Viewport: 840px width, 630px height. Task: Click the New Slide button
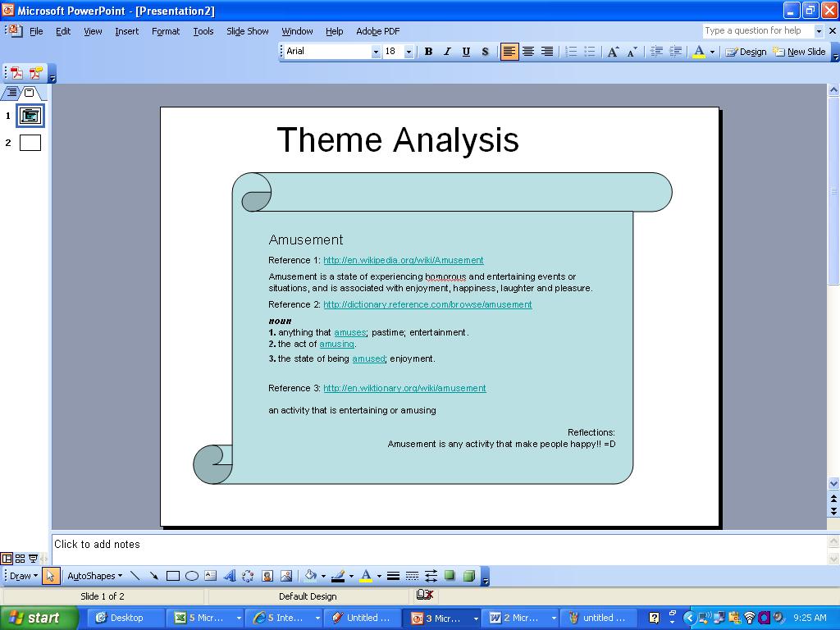tap(798, 52)
